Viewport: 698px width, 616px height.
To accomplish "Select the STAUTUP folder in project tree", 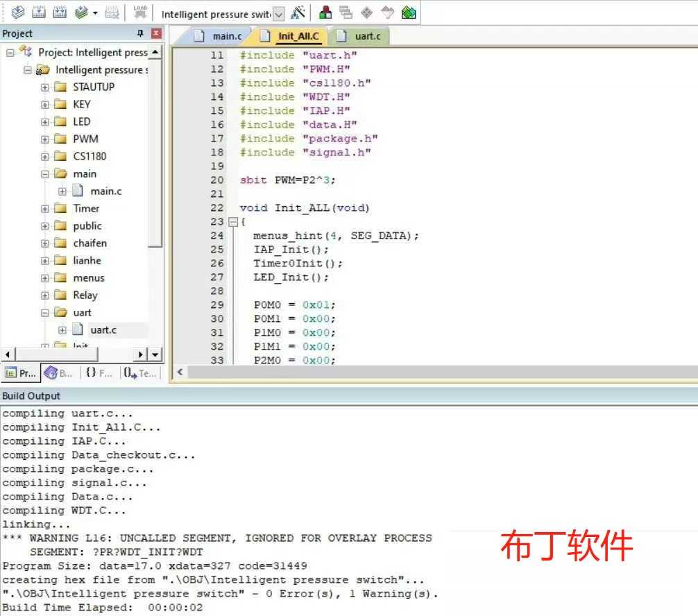I will [x=94, y=87].
